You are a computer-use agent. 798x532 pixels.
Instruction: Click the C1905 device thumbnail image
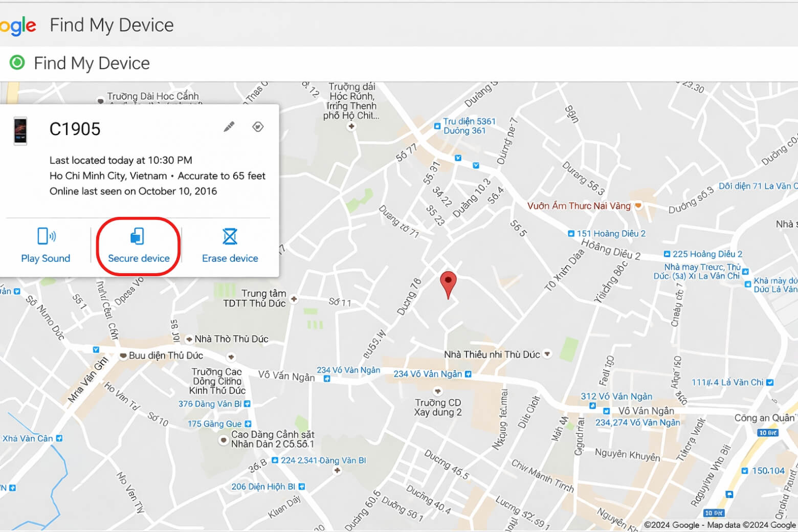coord(20,132)
